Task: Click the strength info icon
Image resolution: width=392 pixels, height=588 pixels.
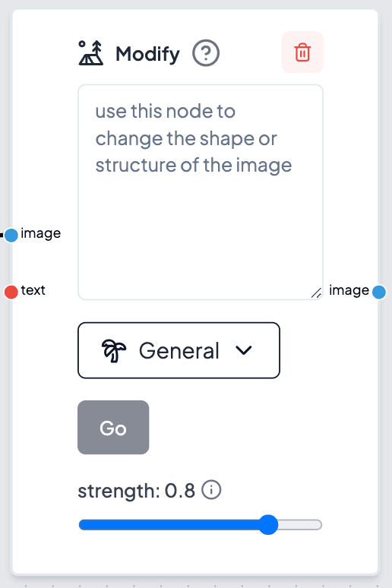Action: 211,490
